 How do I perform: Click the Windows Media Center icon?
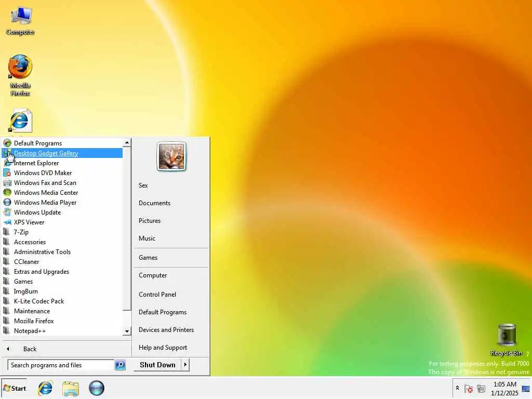click(7, 192)
